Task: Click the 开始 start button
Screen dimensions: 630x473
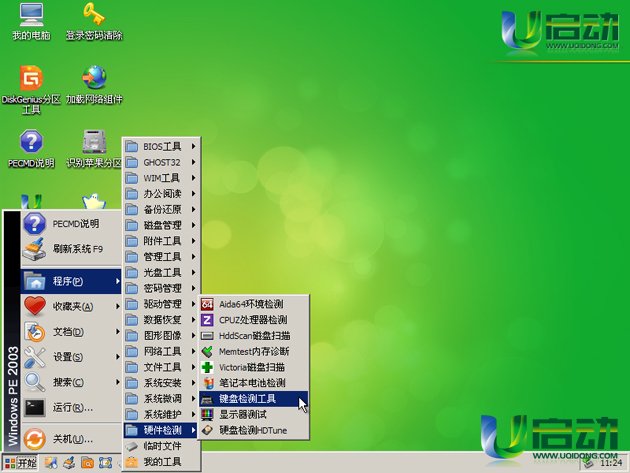Action: pyautogui.click(x=20, y=463)
